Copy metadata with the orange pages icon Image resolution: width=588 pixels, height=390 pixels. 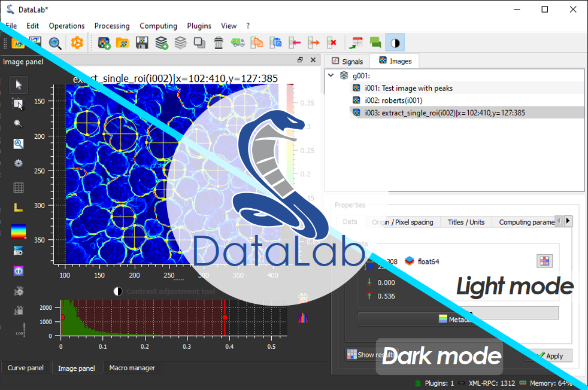point(257,42)
